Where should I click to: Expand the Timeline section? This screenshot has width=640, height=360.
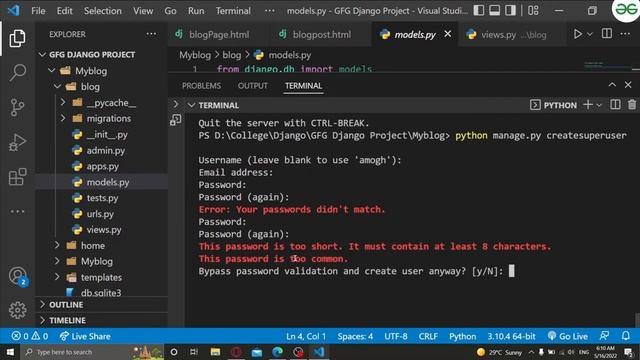pos(102,320)
